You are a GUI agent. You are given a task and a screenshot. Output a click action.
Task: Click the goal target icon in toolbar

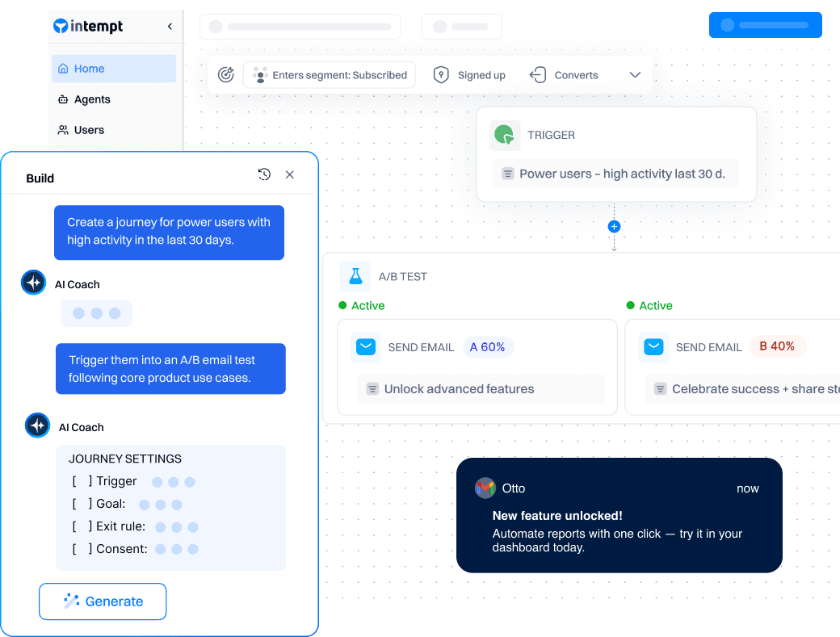(x=226, y=75)
